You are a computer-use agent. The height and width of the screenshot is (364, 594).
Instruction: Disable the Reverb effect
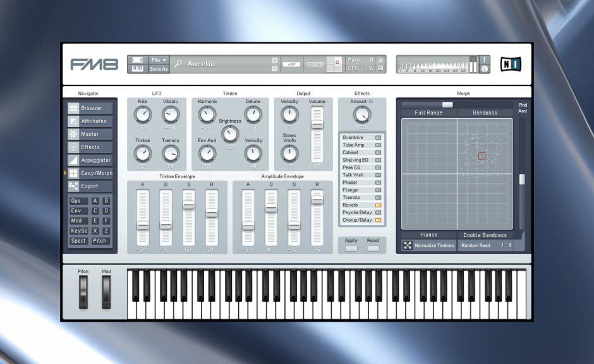coord(379,205)
